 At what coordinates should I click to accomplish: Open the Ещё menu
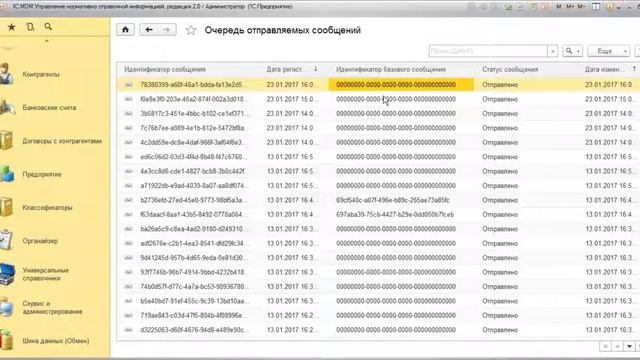point(609,51)
